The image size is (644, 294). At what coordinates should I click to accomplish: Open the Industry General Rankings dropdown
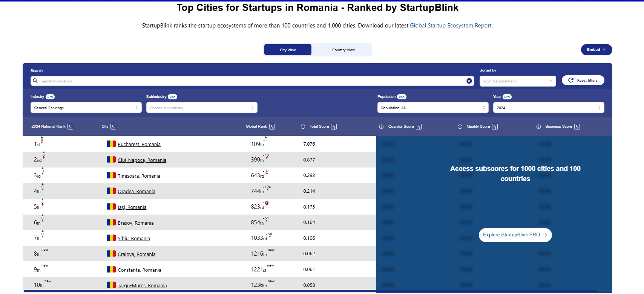[x=86, y=108]
